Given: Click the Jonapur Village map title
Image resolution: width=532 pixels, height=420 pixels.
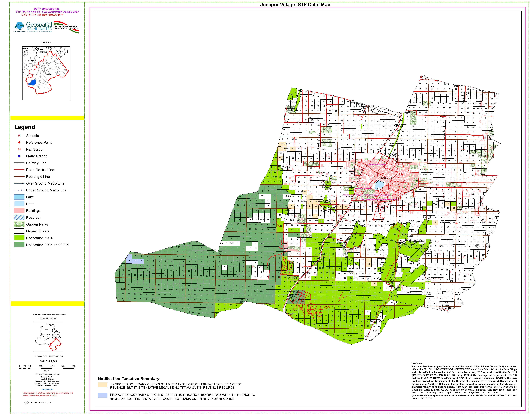Looking at the screenshot, I should tap(295, 5).
